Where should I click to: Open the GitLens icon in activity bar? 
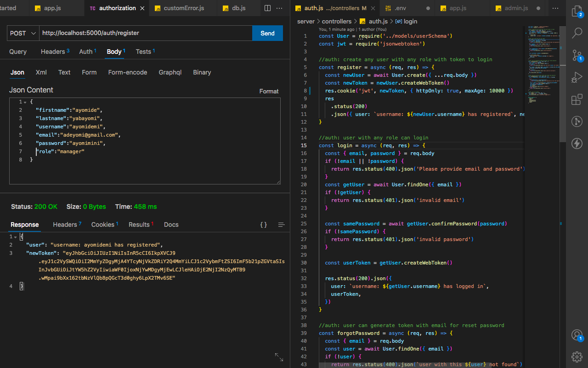coord(577,121)
